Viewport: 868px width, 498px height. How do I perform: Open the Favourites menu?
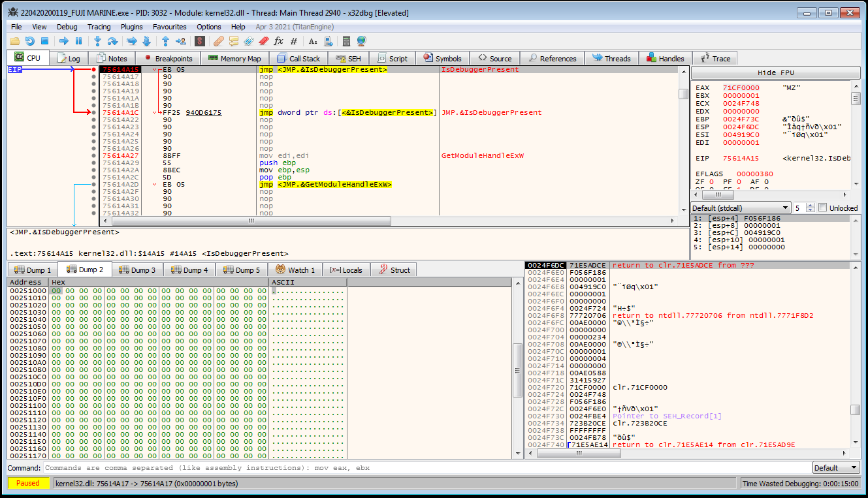[x=170, y=27]
